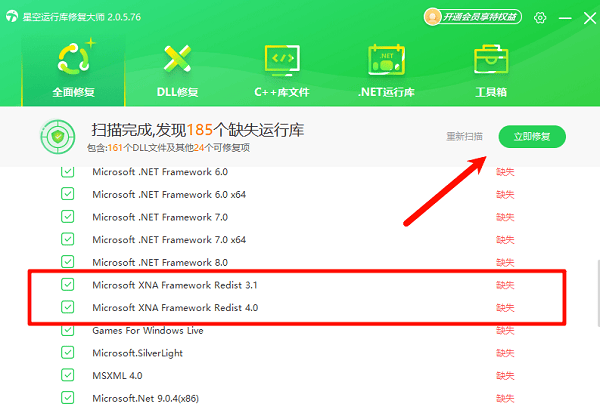Select the Microsoft .NET Framework 6.0 x64 text
The height and width of the screenshot is (413, 600).
click(169, 194)
